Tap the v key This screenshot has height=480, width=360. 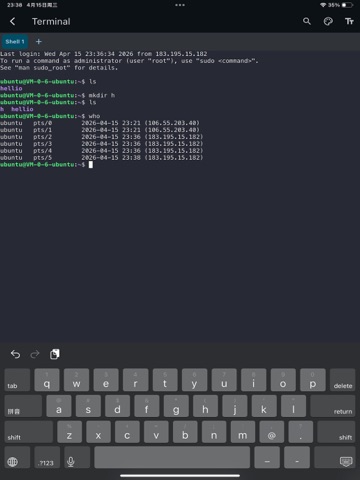pyautogui.click(x=156, y=432)
